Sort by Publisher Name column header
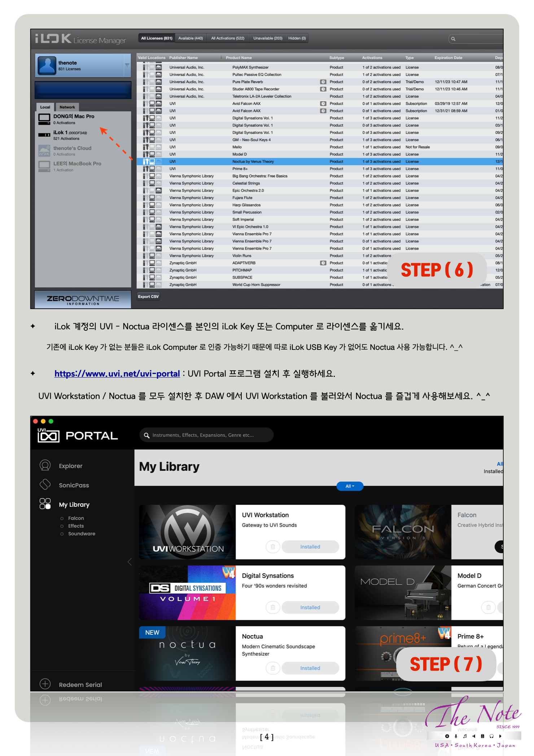Viewport: 534px width, 756px height. [x=183, y=58]
